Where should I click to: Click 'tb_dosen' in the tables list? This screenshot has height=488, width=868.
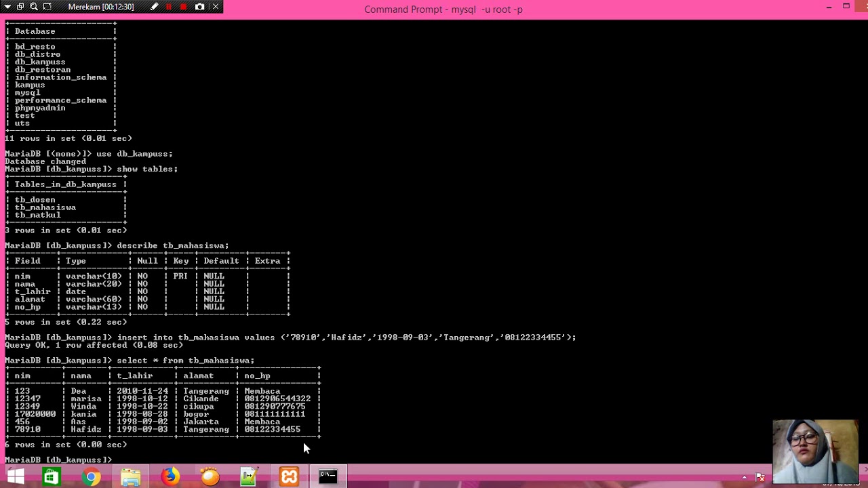pyautogui.click(x=35, y=200)
